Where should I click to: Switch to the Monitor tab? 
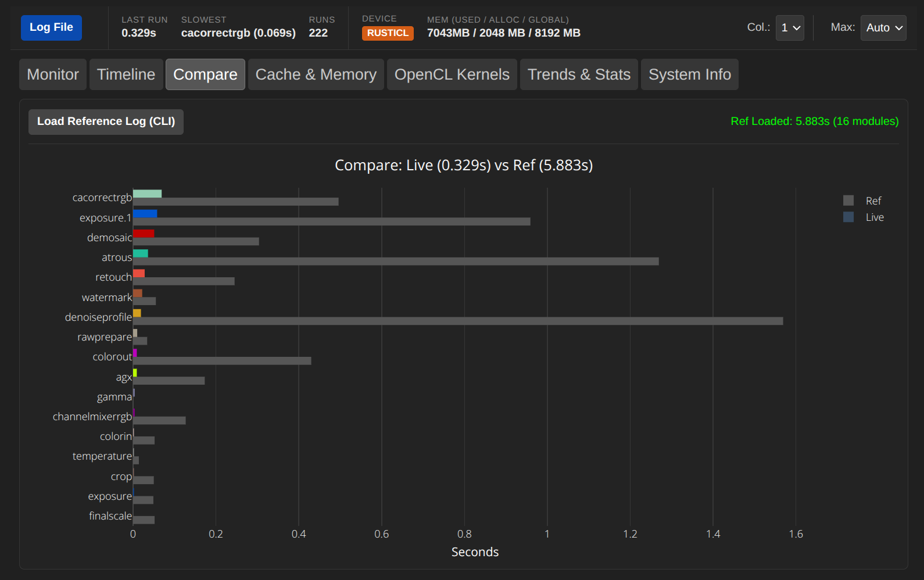click(53, 74)
